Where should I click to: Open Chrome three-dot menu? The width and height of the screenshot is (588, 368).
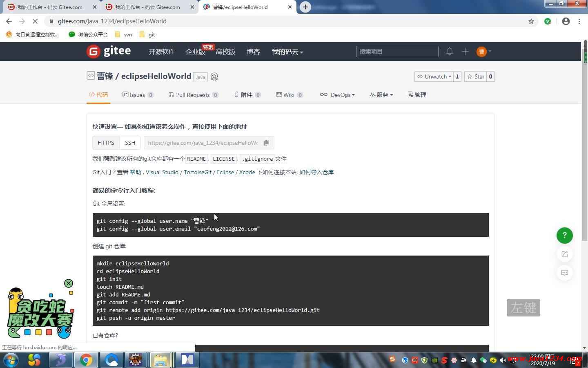tap(579, 21)
